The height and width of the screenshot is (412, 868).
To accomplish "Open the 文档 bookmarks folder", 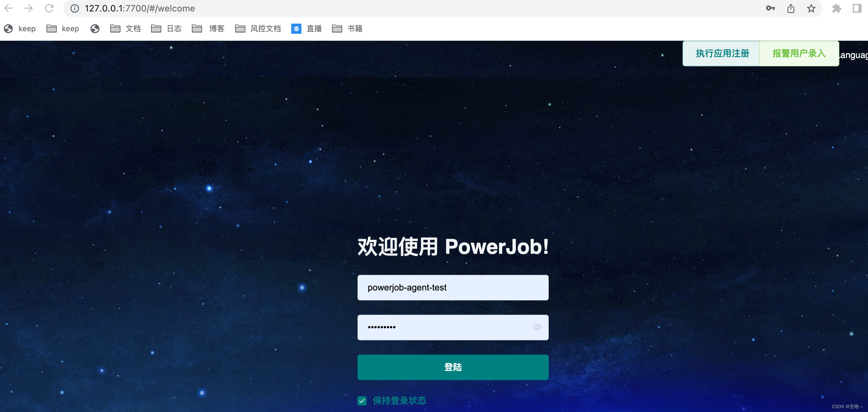I will (x=125, y=29).
